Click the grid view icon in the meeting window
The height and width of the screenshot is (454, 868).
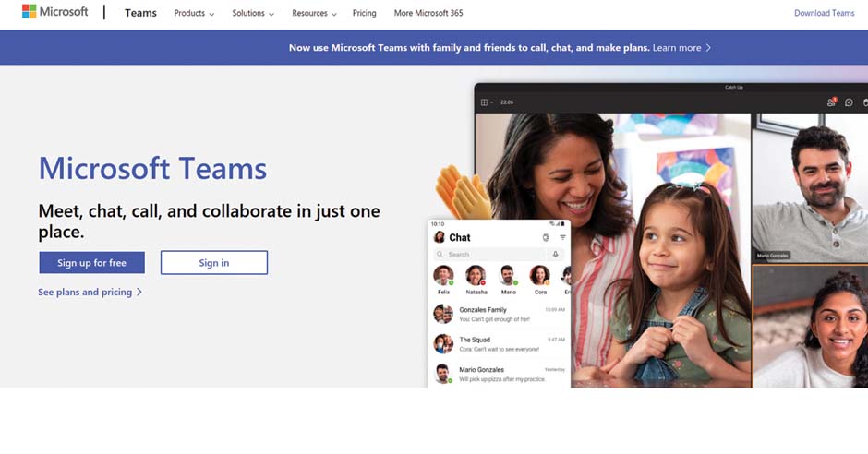(485, 102)
